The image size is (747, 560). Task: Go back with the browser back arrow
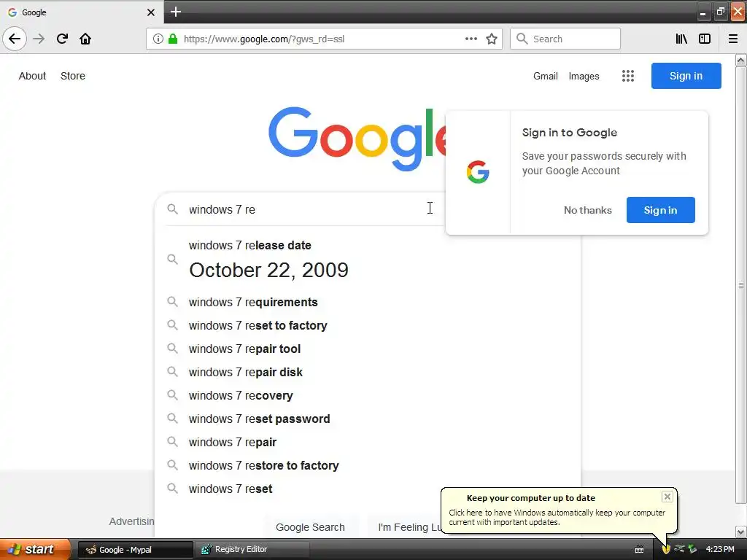click(x=15, y=39)
